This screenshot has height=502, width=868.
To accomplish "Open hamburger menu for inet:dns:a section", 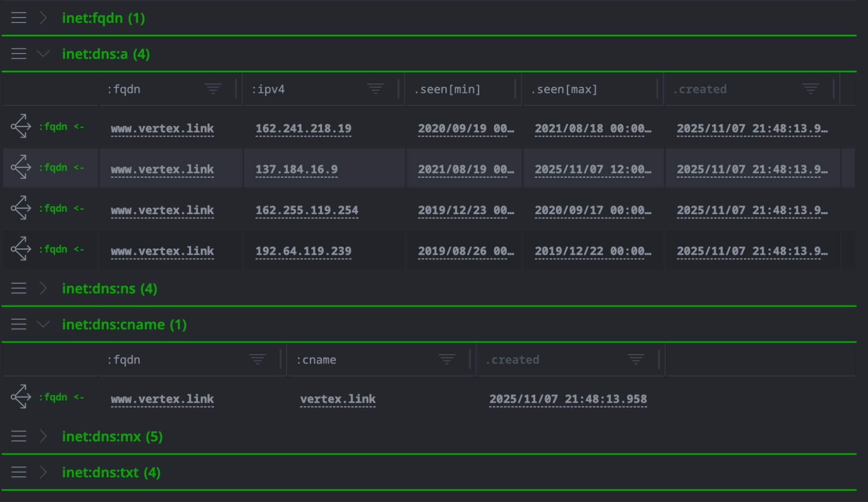I will 19,54.
